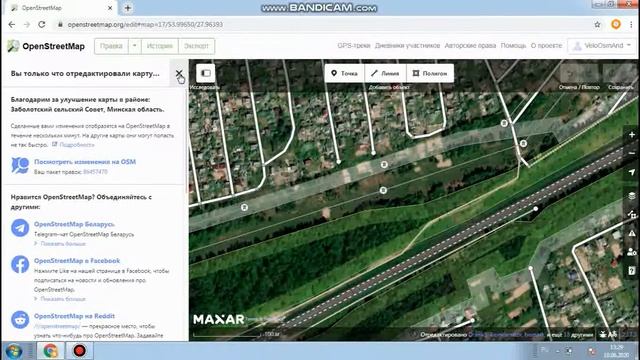This screenshot has height=360, width=640.
Task: Open OpenStreetMap в Facebook link
Action: (x=77, y=260)
